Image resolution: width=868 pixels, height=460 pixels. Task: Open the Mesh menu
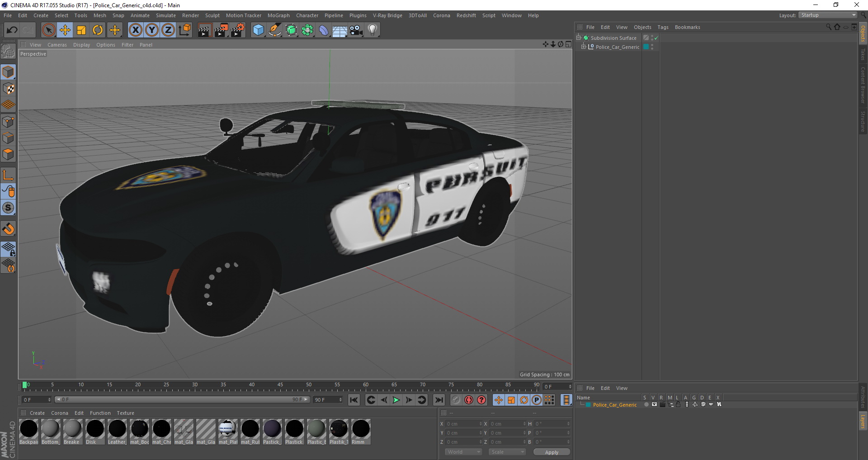[x=99, y=15]
